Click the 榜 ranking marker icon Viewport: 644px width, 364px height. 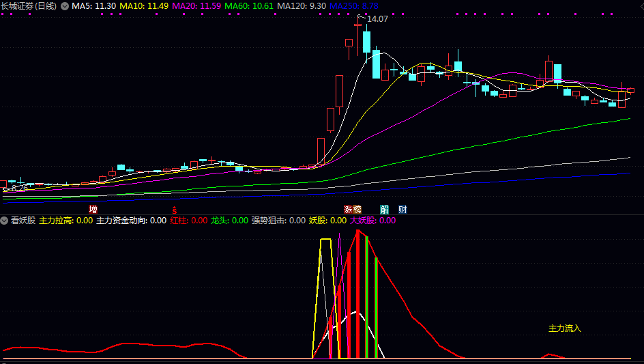357,210
